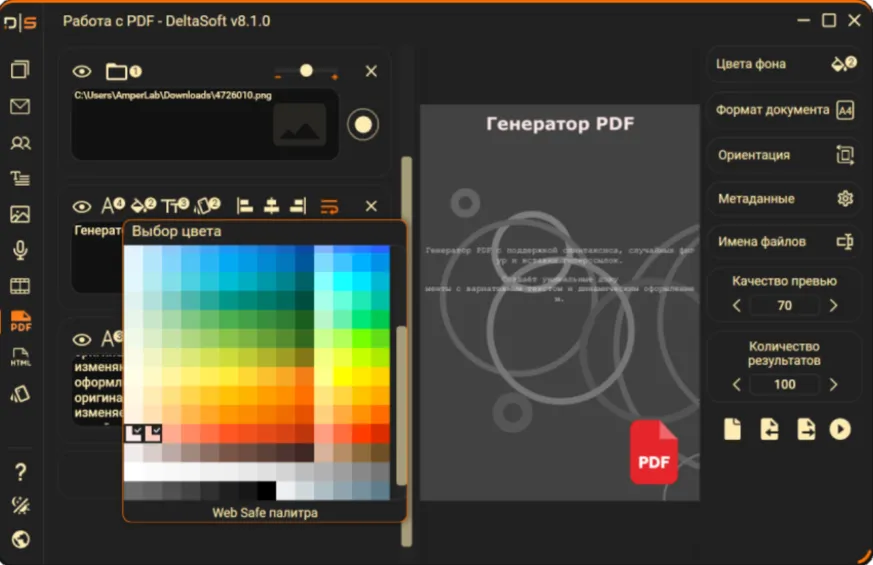Viewport: 873px width, 565px height.
Task: Toggle orange word wrap icon
Action: pos(329,207)
